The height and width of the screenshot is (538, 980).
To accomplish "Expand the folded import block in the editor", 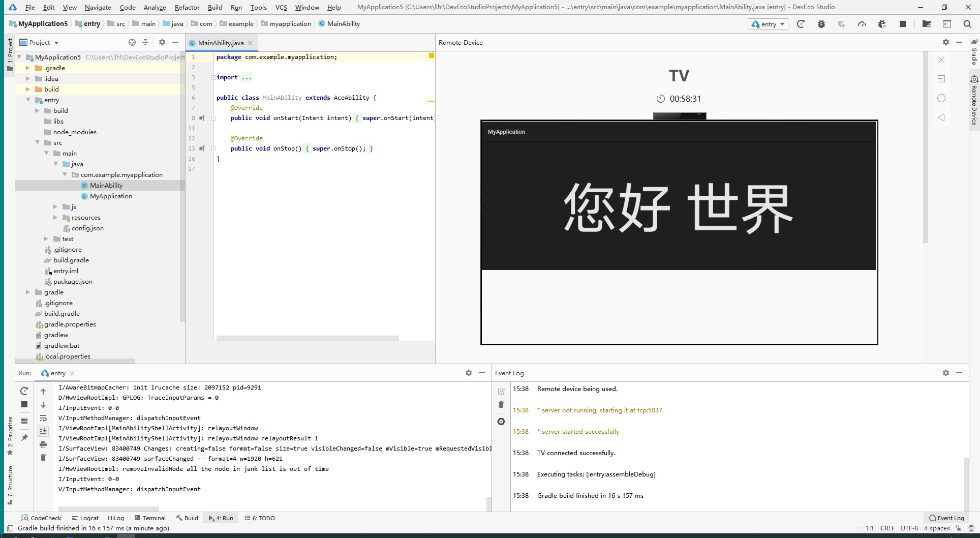I will tap(213, 77).
